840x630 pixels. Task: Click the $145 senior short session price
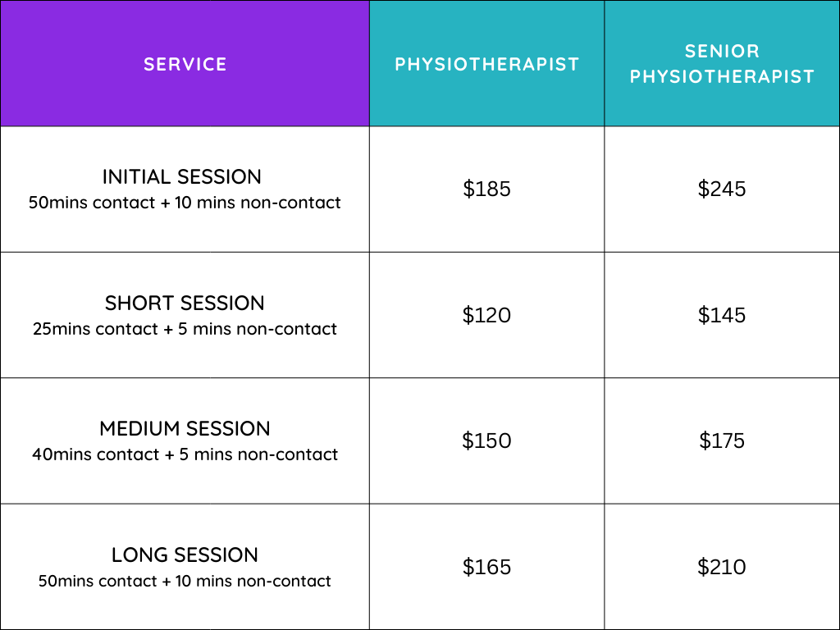[x=722, y=315]
